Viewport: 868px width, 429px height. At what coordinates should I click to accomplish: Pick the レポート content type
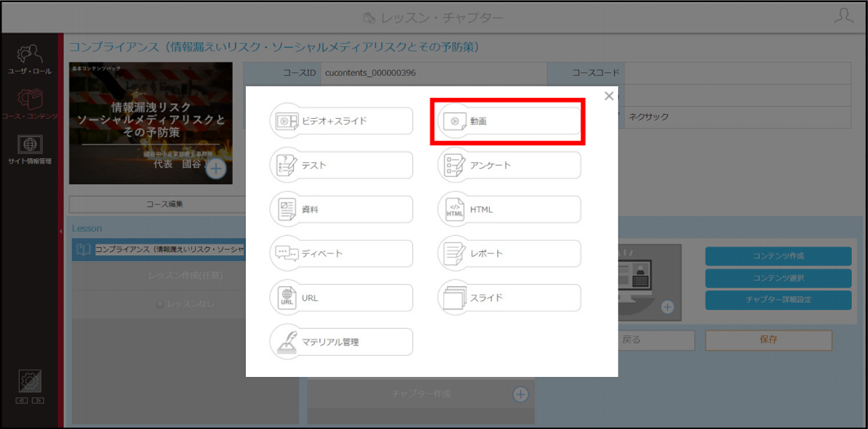pyautogui.click(x=509, y=253)
